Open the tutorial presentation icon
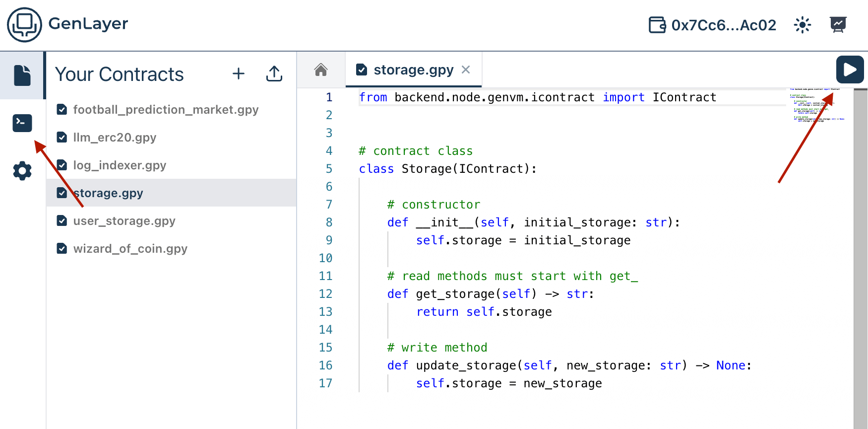 pos(838,25)
